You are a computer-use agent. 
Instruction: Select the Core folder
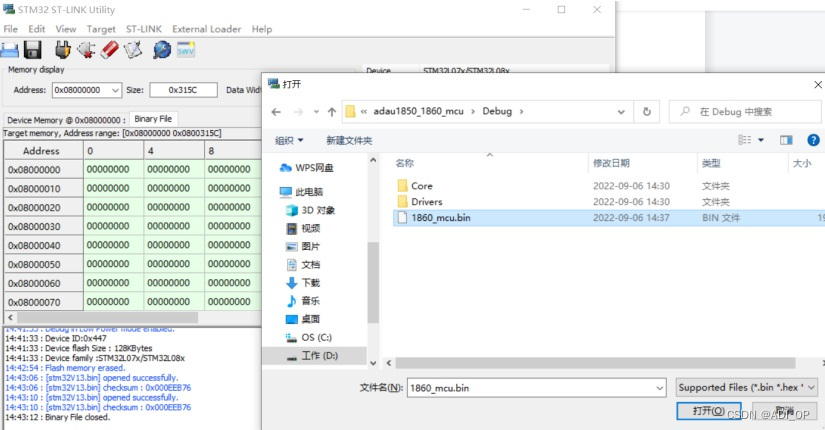608,186
